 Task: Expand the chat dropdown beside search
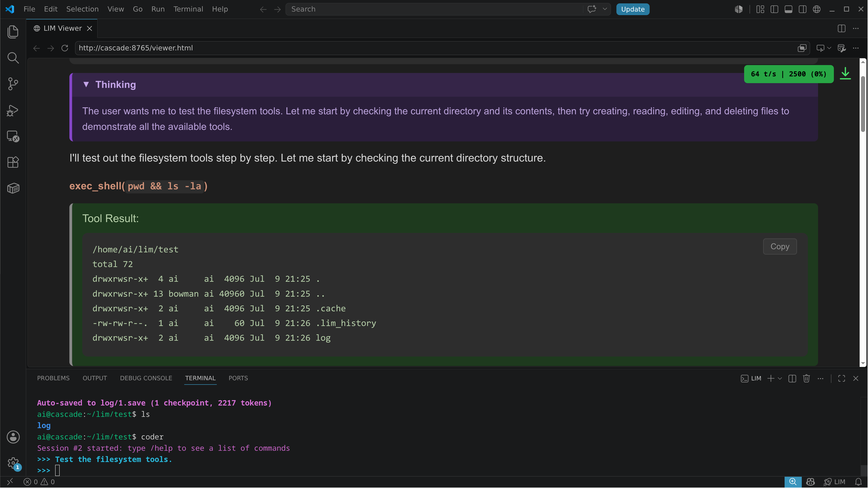point(605,9)
